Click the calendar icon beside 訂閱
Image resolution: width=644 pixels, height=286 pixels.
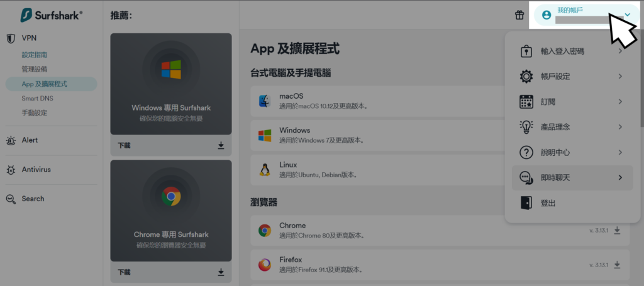point(526,102)
